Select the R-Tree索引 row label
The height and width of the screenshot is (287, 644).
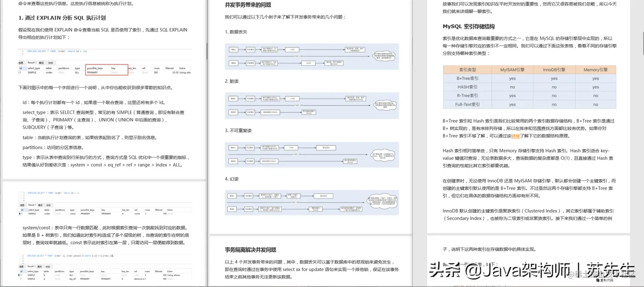coord(467,96)
